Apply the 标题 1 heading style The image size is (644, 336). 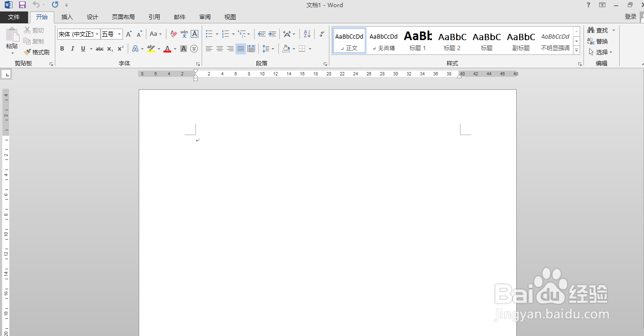pyautogui.click(x=418, y=41)
